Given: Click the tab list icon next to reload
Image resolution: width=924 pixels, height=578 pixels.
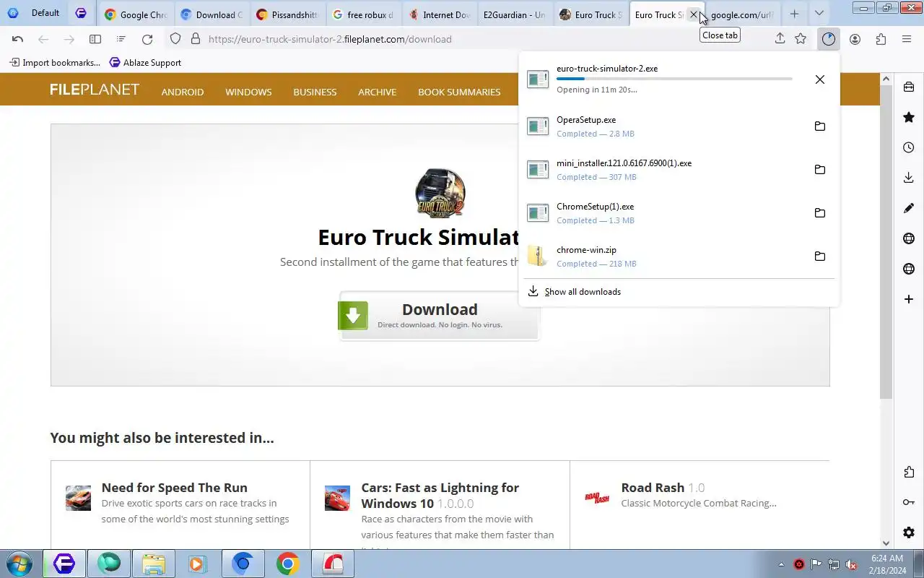Looking at the screenshot, I should [x=121, y=39].
